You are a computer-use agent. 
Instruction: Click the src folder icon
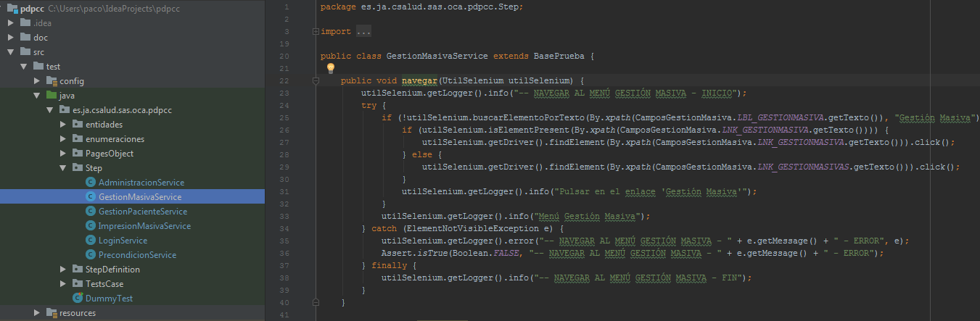pos(25,52)
